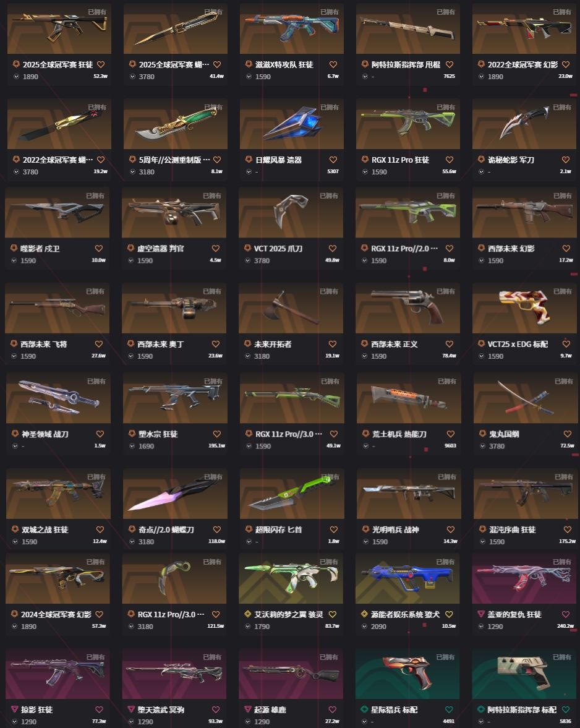Click the heart icon for 未来开拓者
580x728 pixels.
[x=333, y=344]
